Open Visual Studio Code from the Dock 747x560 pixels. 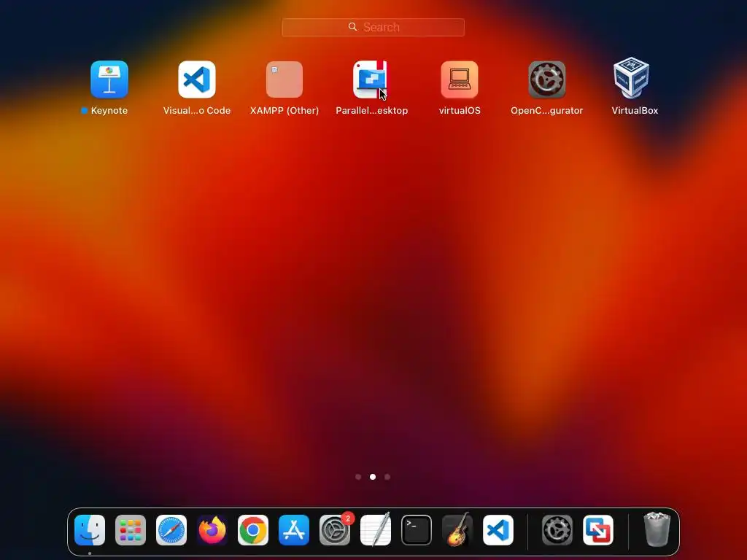click(x=498, y=530)
